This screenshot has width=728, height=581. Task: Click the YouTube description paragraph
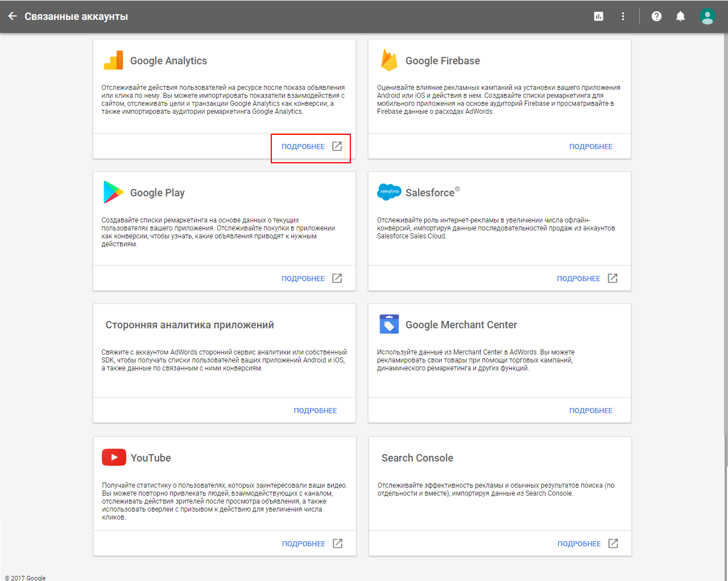pos(225,501)
